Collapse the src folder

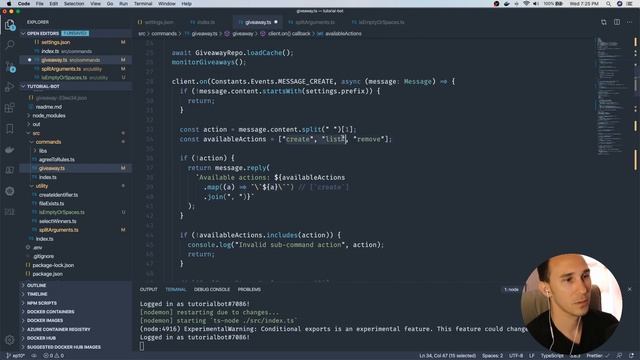pyautogui.click(x=36, y=133)
